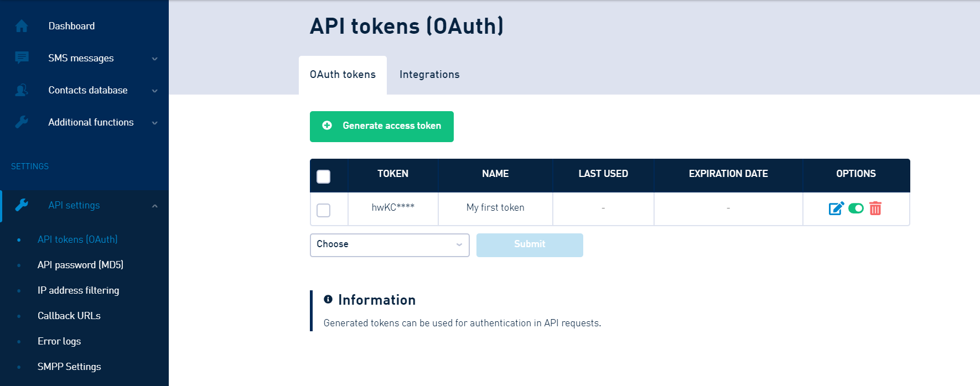980x386 pixels.
Task: Open SMPP Settings sidebar link
Action: pos(69,367)
